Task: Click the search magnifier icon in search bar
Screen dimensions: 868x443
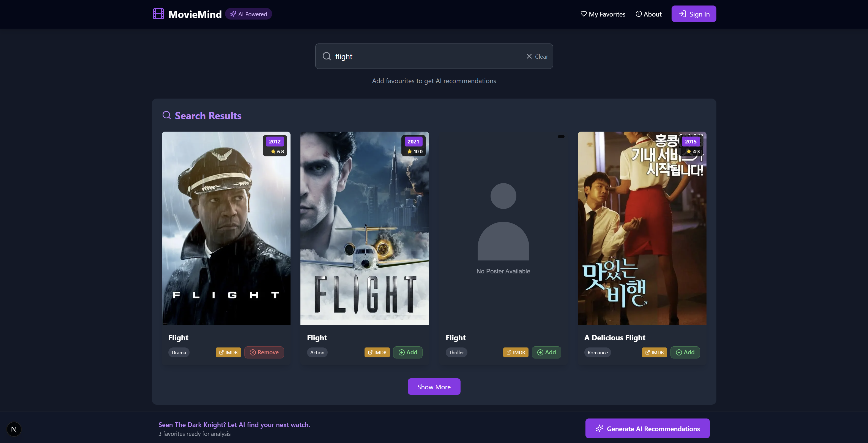Action: tap(327, 56)
